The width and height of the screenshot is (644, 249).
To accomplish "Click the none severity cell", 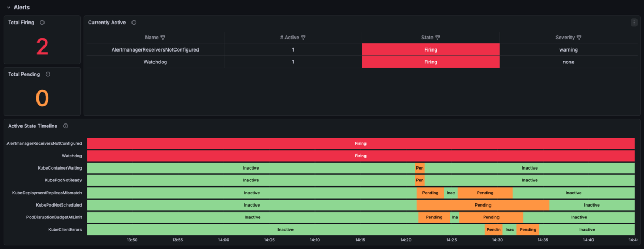I will pyautogui.click(x=568, y=62).
